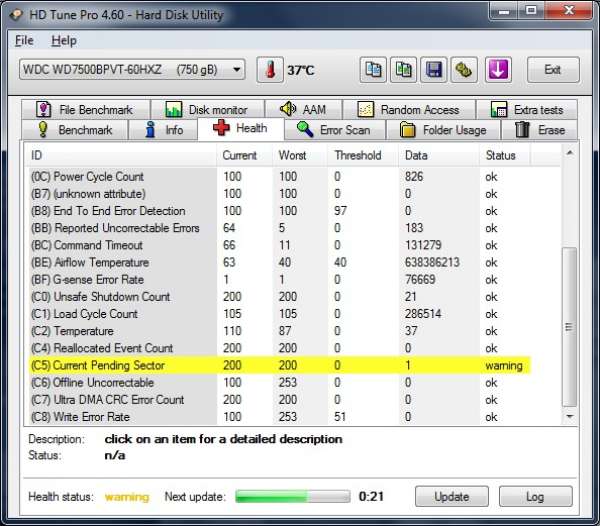Viewport: 600px width, 526px height.
Task: Select the (0C) Power Cycle Count row
Action: 278,177
